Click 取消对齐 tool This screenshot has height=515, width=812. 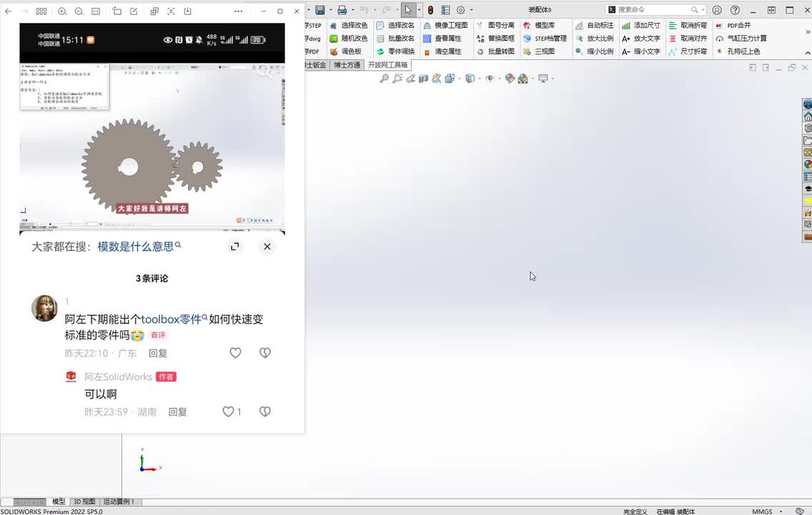coord(688,39)
